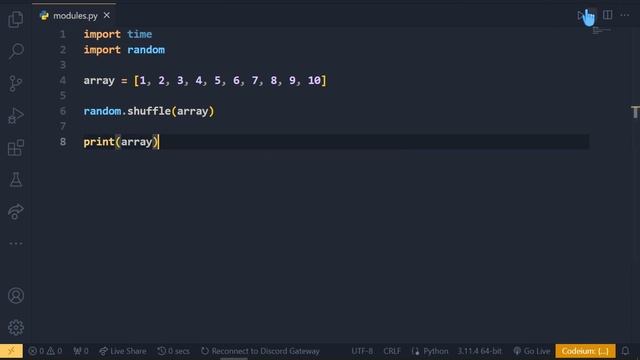Viewport: 640px width, 360px height.
Task: Open notifications bell
Action: [625, 351]
